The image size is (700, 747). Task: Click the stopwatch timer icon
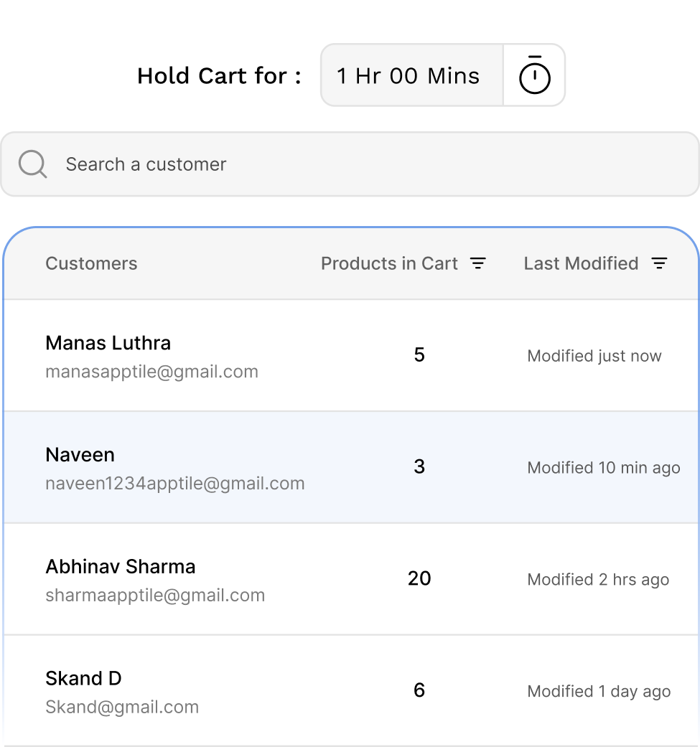tap(534, 75)
